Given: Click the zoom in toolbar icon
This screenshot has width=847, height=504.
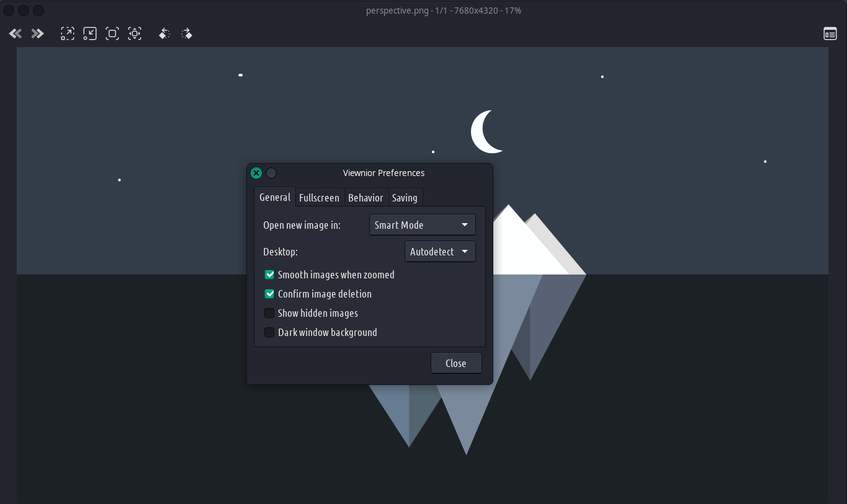Looking at the screenshot, I should click(68, 33).
